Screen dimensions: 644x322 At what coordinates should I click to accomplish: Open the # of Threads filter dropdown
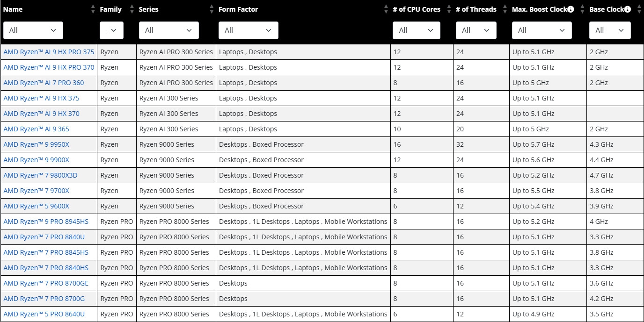coord(476,30)
